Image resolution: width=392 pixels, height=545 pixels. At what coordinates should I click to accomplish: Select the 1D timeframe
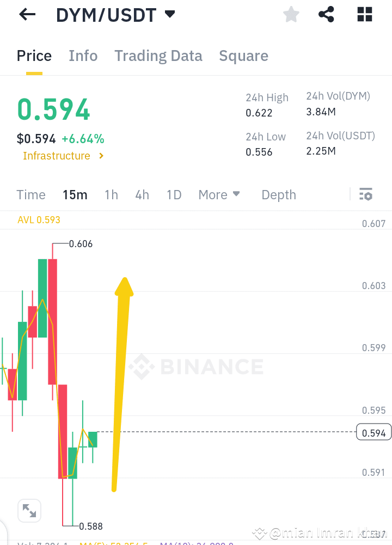coord(174,194)
